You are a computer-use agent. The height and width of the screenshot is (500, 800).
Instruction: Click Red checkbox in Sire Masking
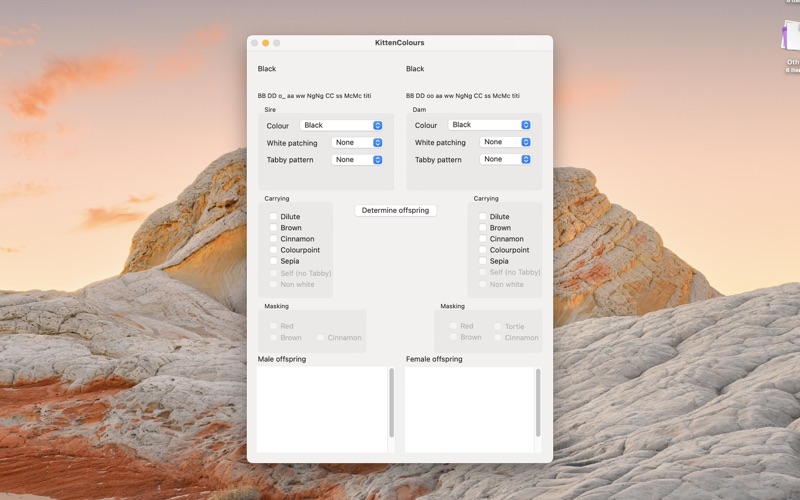click(273, 326)
